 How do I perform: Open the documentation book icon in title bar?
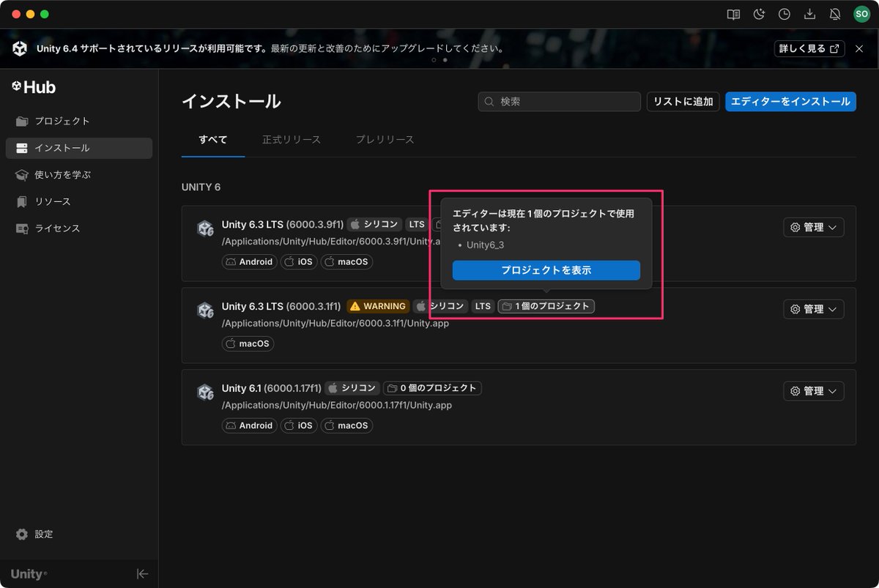coord(733,14)
